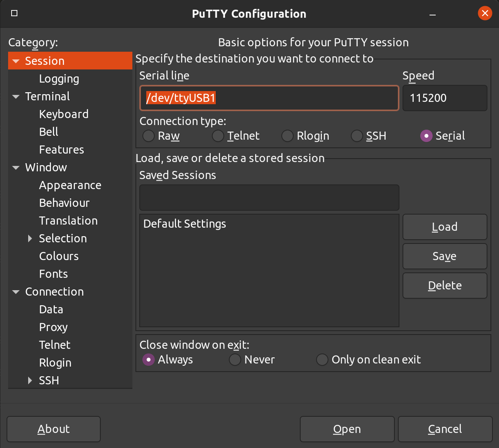Collapse the Terminal category
The image size is (499, 448).
coord(16,96)
